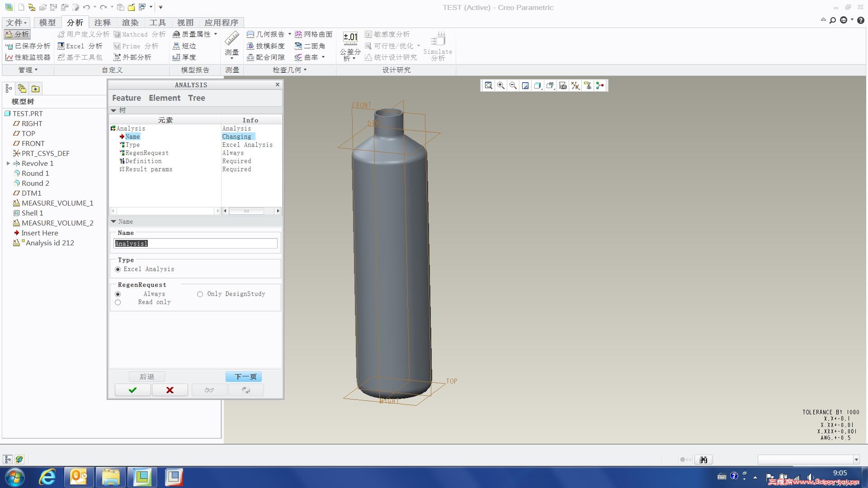Click the 短边 (short edge) ribbon item

[x=184, y=46]
